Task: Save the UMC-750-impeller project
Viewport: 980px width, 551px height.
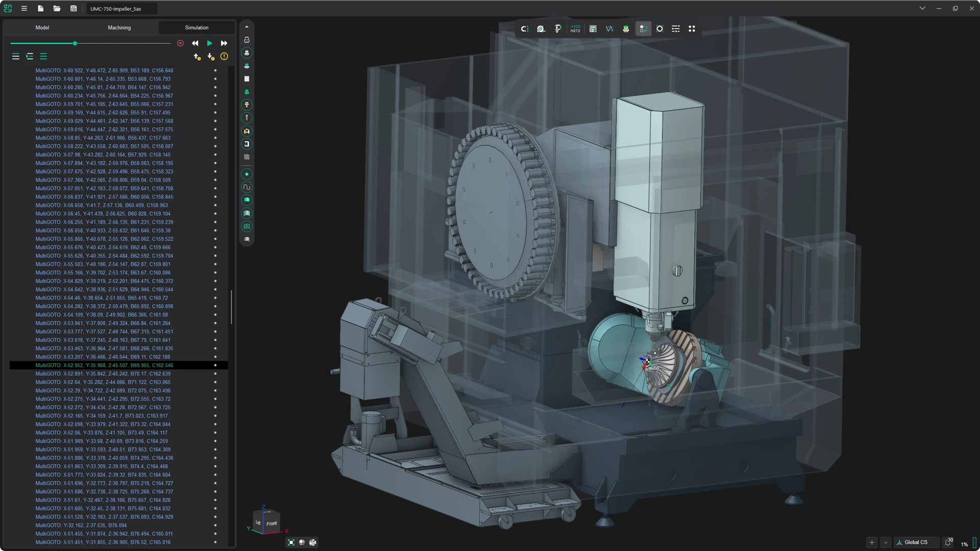Action: point(73,8)
